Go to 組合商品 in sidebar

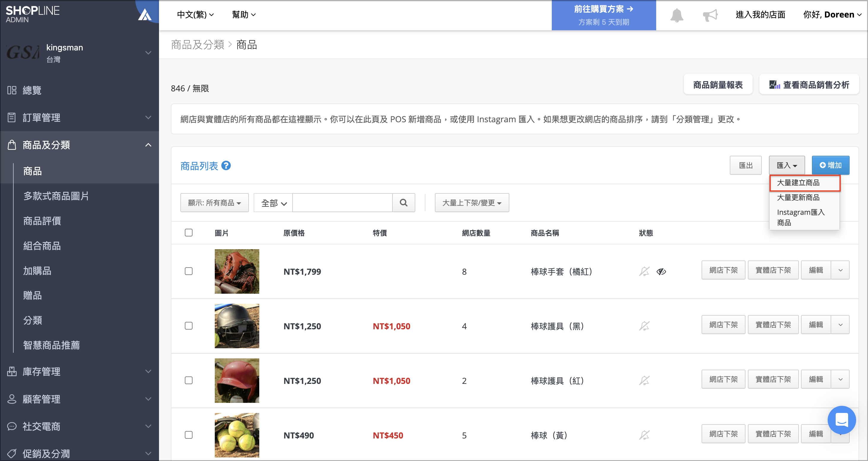(42, 246)
